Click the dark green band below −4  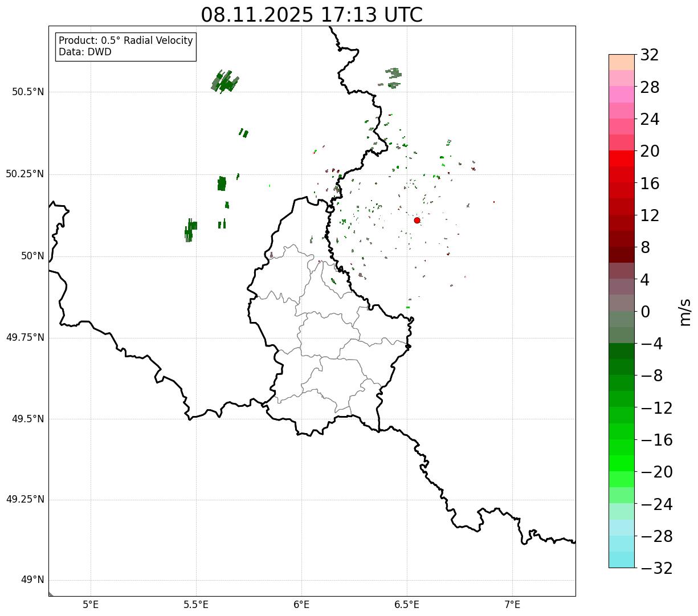pos(622,351)
